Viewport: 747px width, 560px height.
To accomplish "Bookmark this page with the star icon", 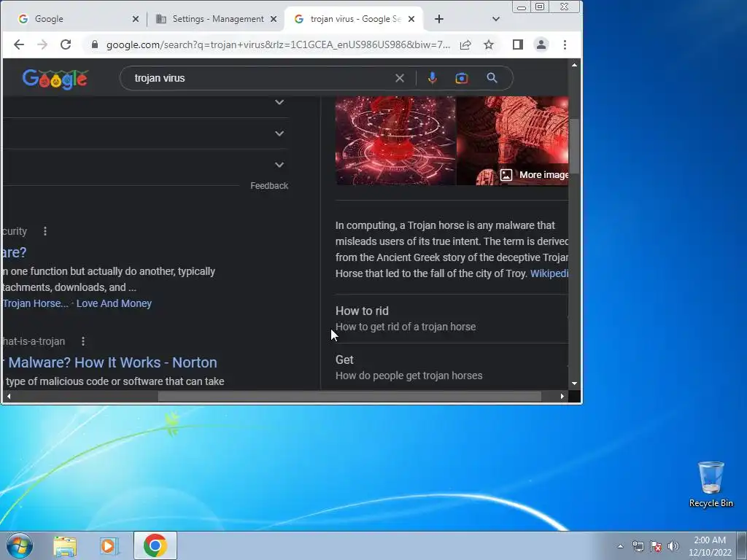I will (489, 44).
